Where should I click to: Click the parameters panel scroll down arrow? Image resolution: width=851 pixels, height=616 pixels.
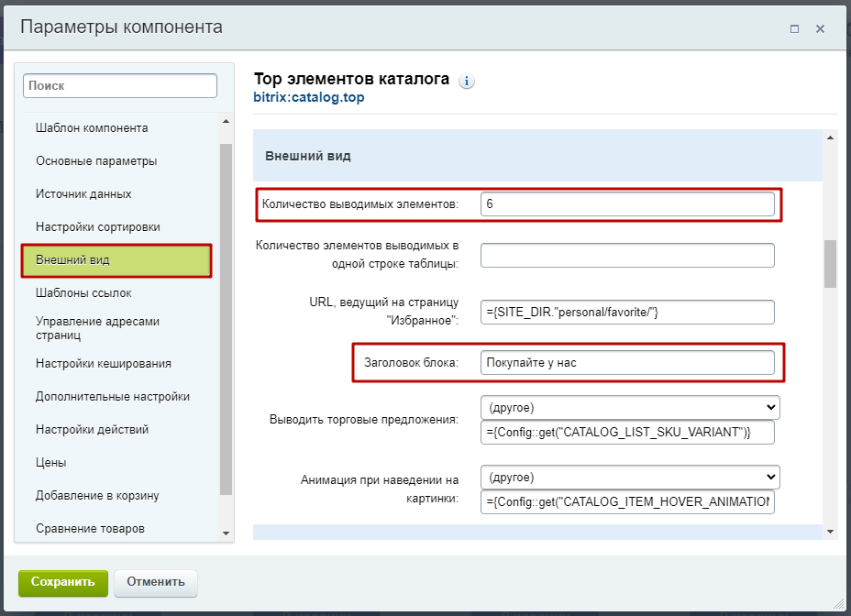(x=830, y=532)
